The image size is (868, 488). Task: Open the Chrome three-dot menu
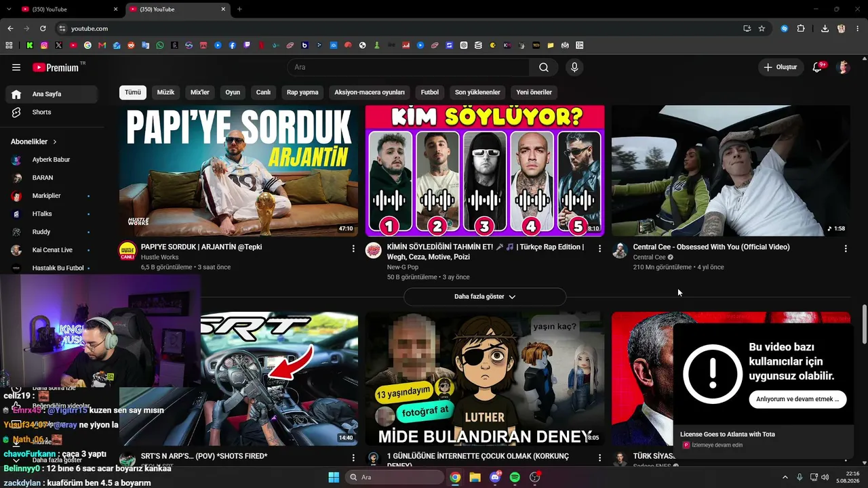coord(858,28)
